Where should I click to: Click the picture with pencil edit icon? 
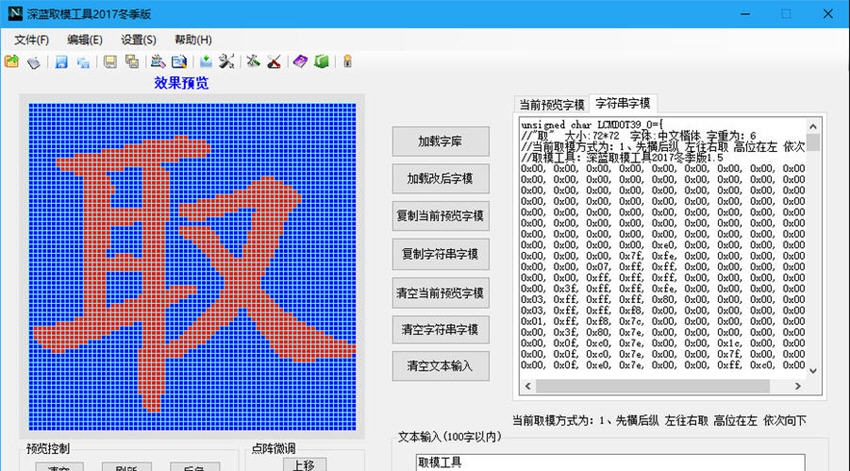click(158, 61)
